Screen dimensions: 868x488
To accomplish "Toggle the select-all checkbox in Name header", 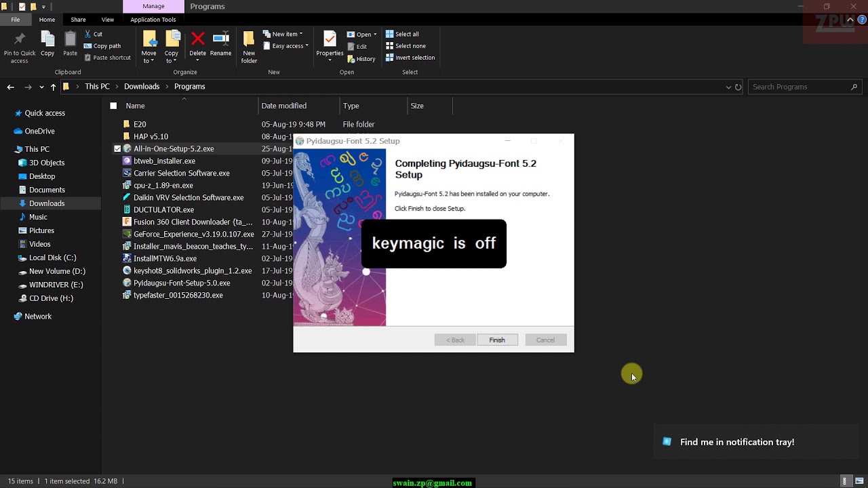I will (113, 106).
